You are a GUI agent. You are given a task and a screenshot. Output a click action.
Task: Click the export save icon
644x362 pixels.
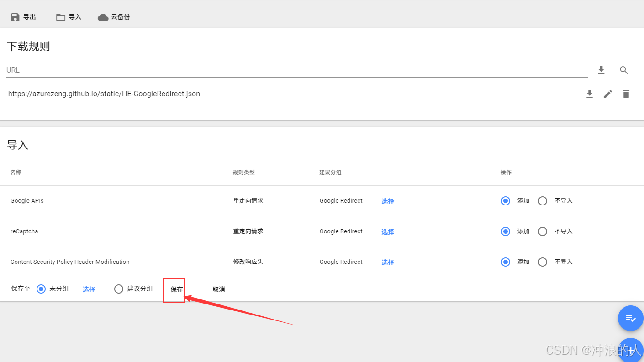pyautogui.click(x=15, y=17)
